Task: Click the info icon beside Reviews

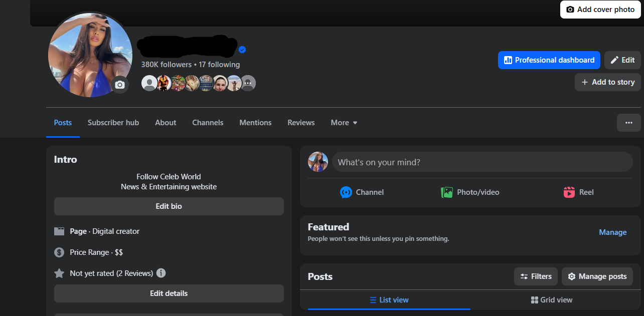Action: click(161, 273)
